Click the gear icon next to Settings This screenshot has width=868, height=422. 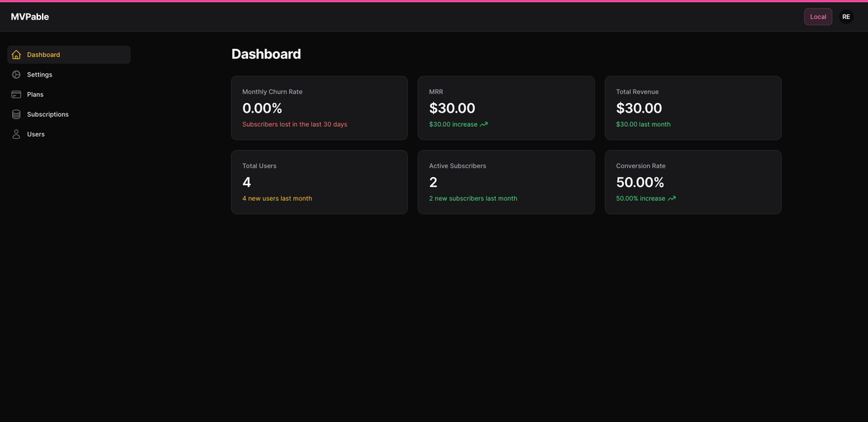[x=16, y=74]
